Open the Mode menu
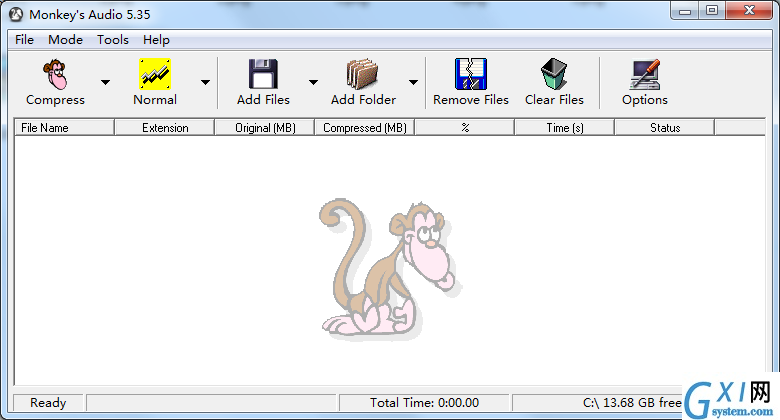The image size is (780, 420). (65, 40)
